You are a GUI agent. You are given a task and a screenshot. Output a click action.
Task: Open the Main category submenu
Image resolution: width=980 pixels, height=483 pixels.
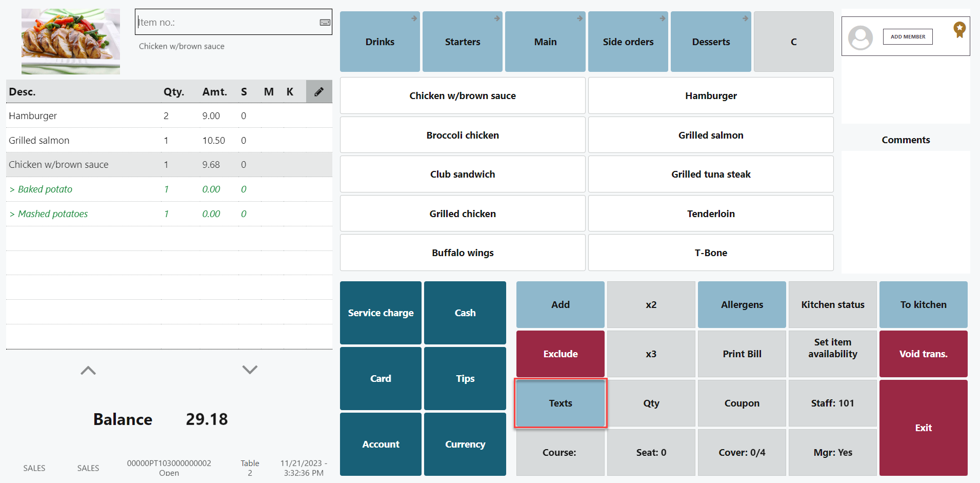click(545, 42)
